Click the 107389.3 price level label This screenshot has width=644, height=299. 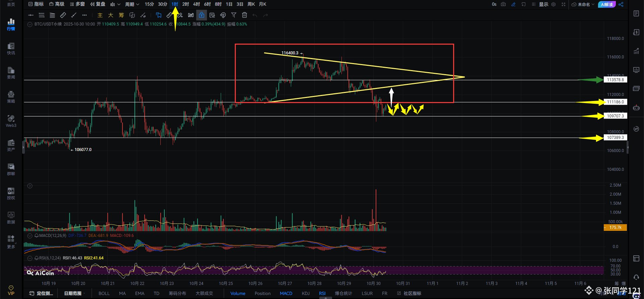tap(615, 138)
